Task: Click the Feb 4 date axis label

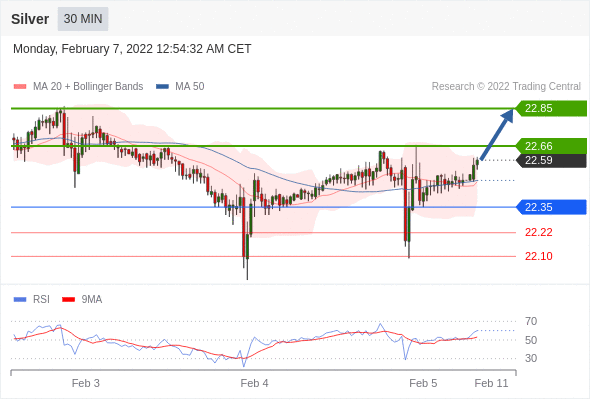Action: click(x=254, y=383)
